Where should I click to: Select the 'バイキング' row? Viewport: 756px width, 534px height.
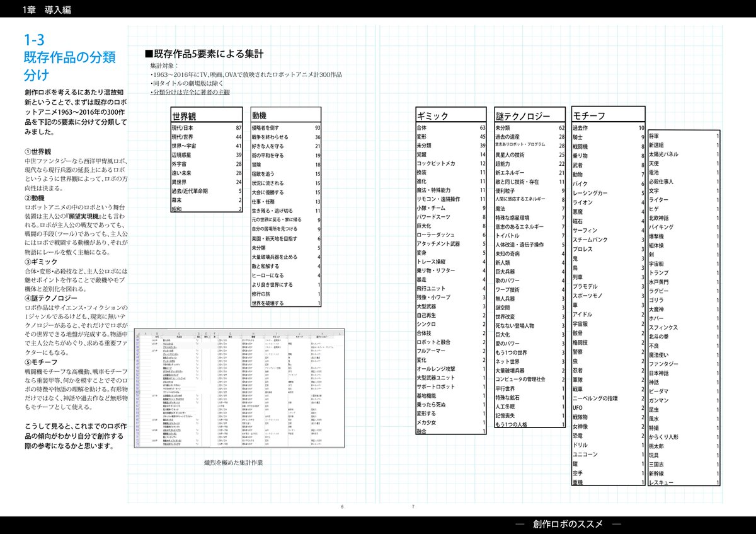pyautogui.click(x=684, y=227)
